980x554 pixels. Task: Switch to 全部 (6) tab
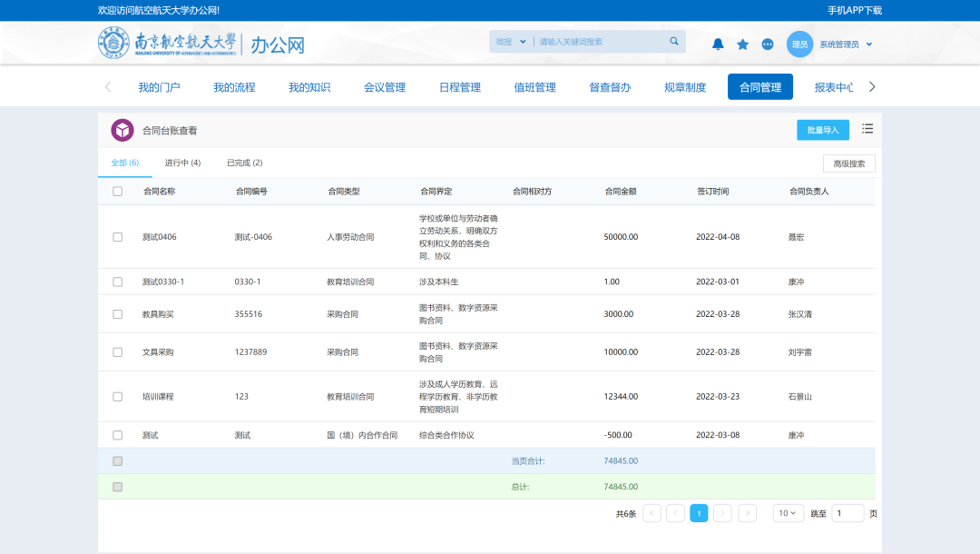125,163
